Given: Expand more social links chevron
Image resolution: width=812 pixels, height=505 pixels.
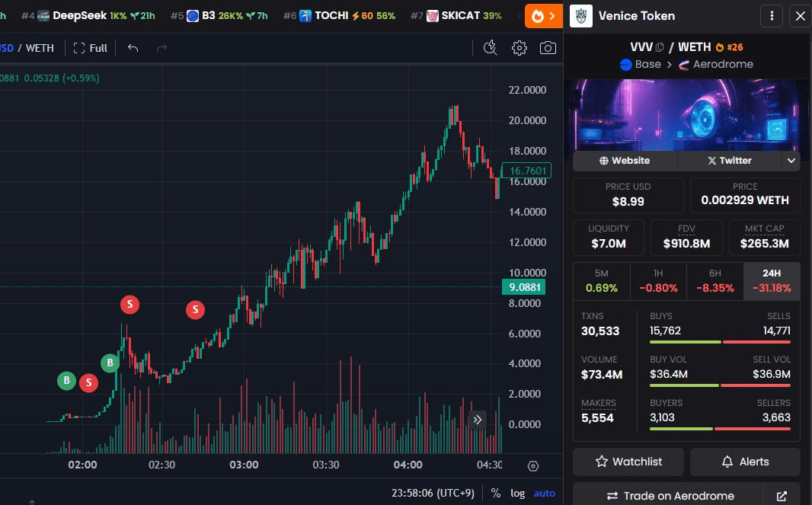Looking at the screenshot, I should [791, 161].
